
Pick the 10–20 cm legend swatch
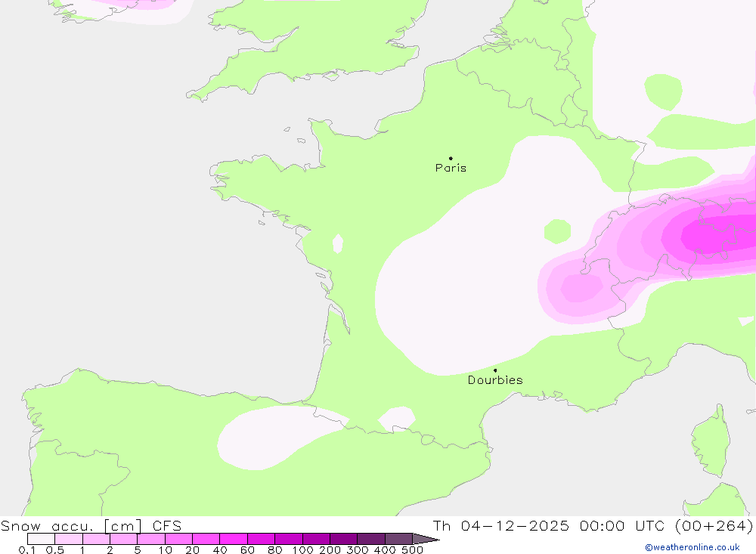coord(178,539)
